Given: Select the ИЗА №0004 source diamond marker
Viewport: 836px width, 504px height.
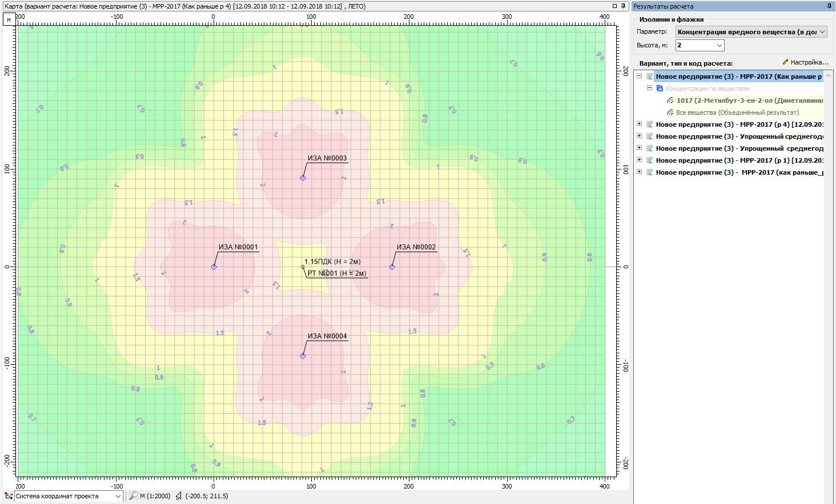Looking at the screenshot, I should click(x=303, y=356).
